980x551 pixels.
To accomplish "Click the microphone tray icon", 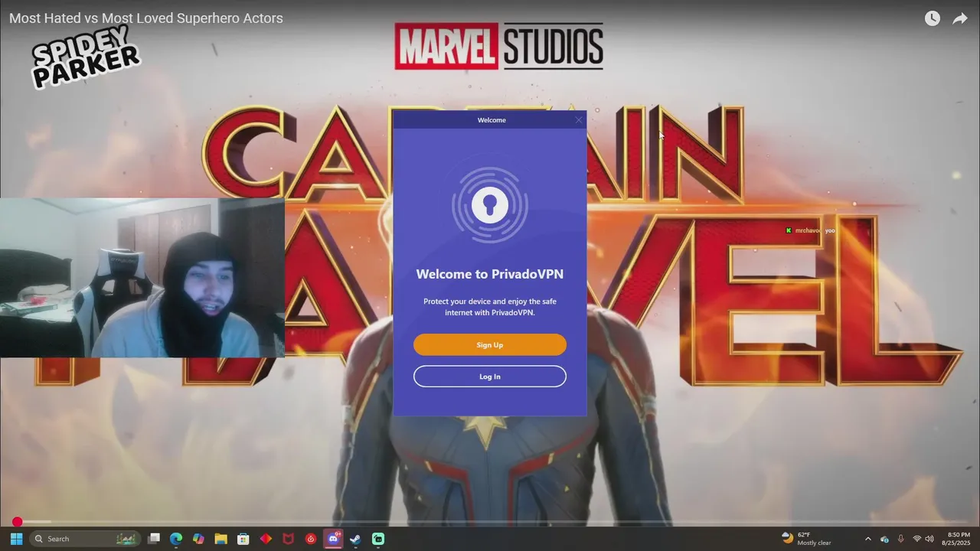I will (900, 539).
